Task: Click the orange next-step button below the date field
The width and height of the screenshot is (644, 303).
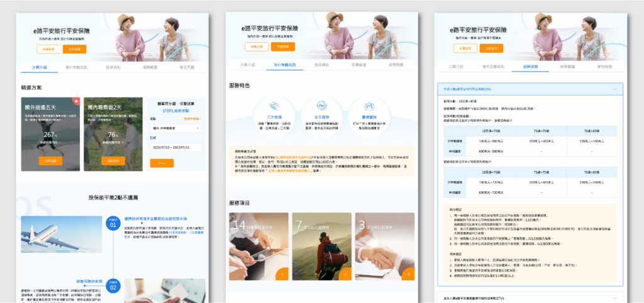Action: click(x=162, y=163)
